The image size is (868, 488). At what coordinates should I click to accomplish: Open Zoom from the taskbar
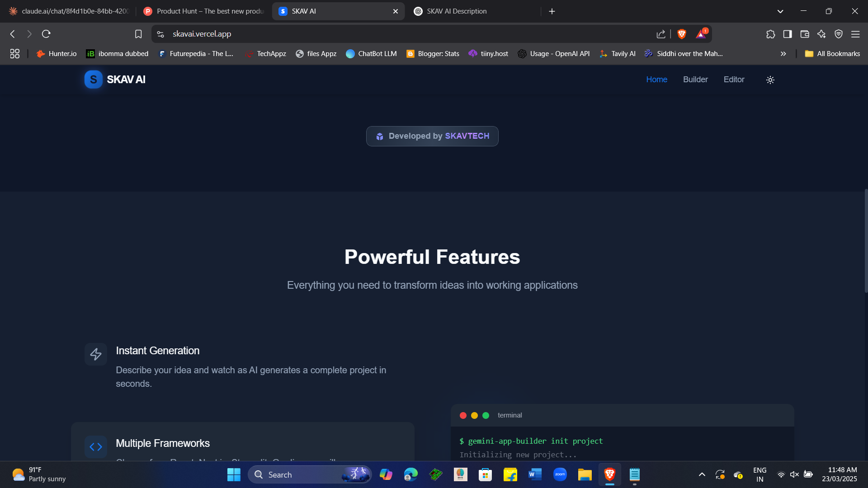click(x=560, y=475)
